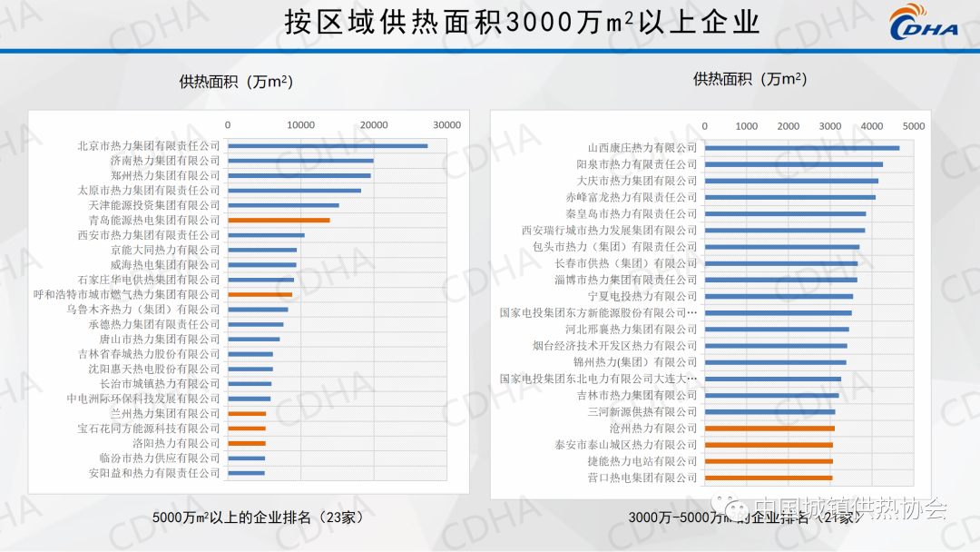The width and height of the screenshot is (980, 552).
Task: Click the label 阳泉市热力有限责任公司
Action: (637, 164)
